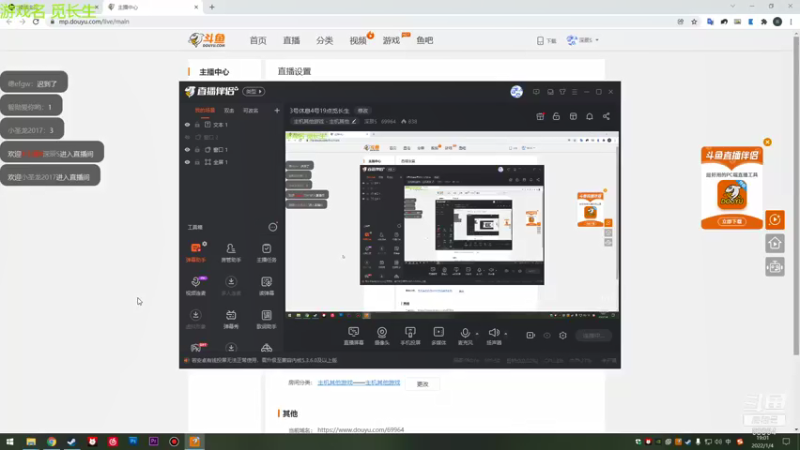Screen dimensions: 800x450
Task: Click the orange playback float icon on the webpage
Action: [x=774, y=220]
